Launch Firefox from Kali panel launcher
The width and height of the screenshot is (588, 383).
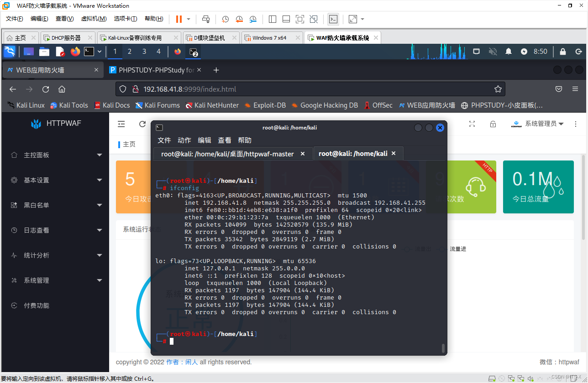coord(75,52)
